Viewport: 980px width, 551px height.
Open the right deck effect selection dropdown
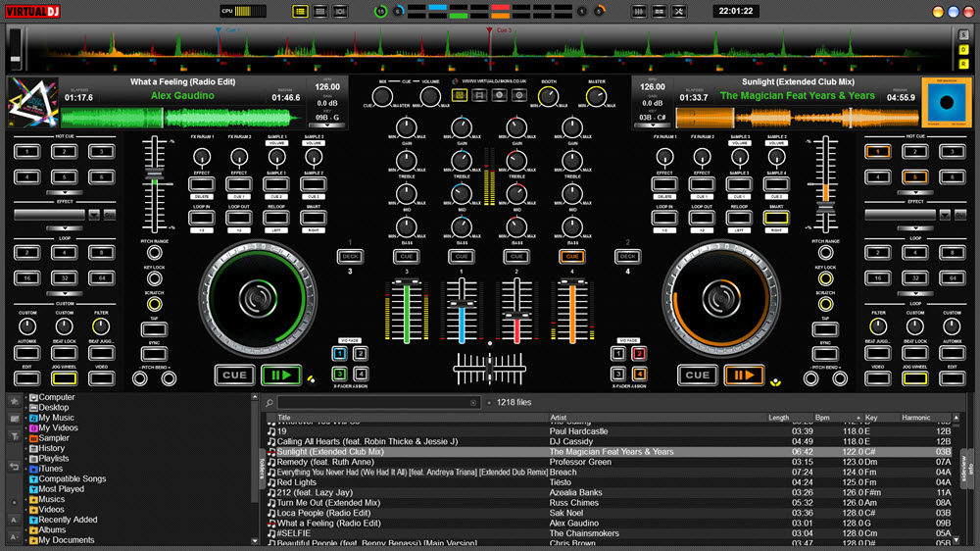coord(945,215)
